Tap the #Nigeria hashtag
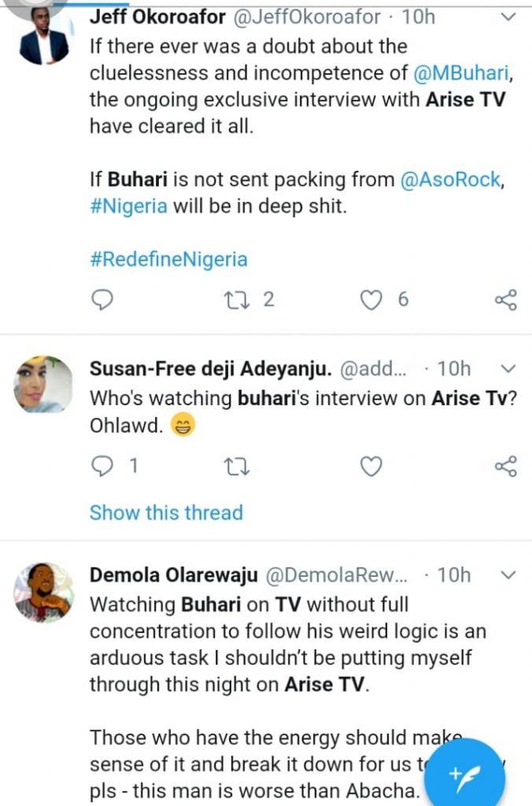Image resolution: width=532 pixels, height=806 pixels. [128, 206]
